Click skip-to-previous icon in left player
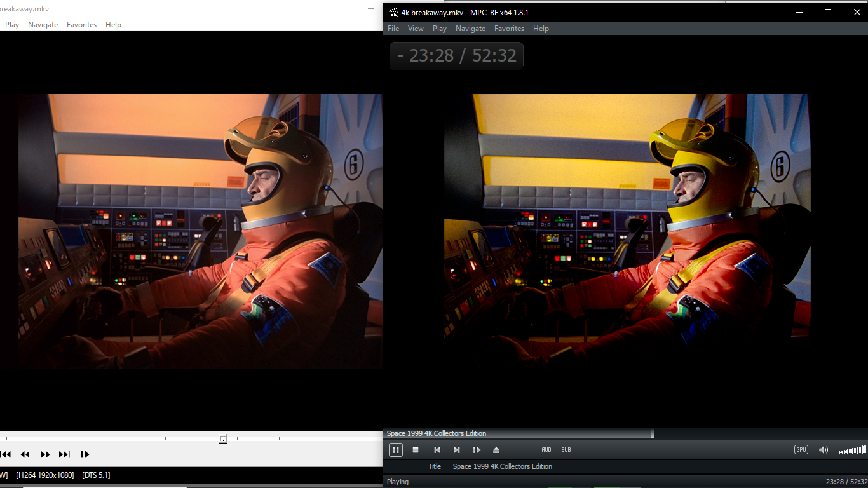The height and width of the screenshot is (488, 868). coord(6,454)
